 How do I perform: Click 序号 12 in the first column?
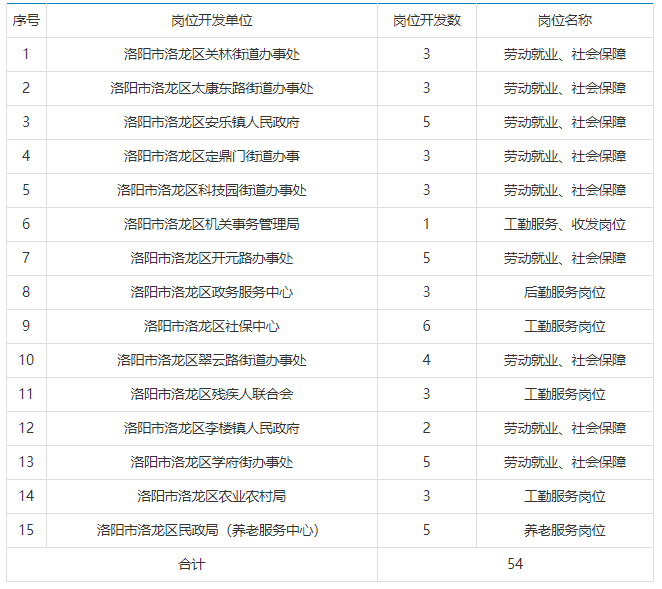(26, 428)
